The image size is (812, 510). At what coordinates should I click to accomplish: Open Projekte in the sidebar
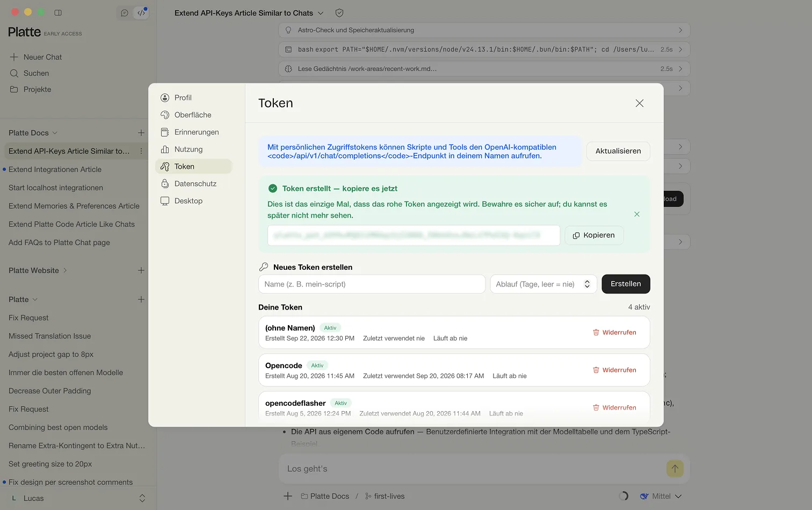[x=31, y=89]
